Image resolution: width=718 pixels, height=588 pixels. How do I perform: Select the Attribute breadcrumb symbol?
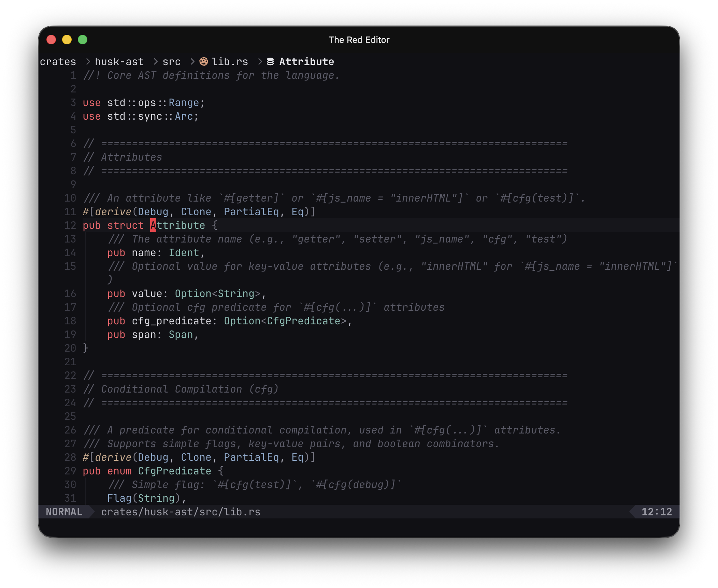(x=306, y=62)
